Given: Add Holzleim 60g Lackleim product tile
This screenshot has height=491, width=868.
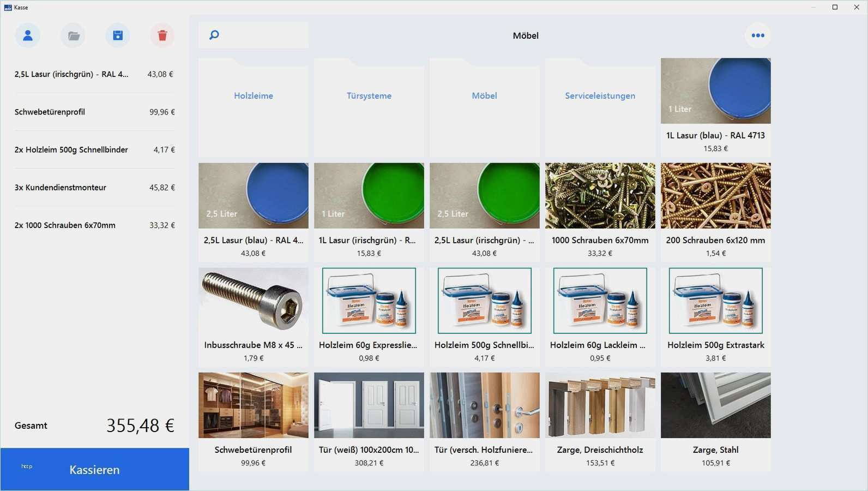Looking at the screenshot, I should (600, 317).
